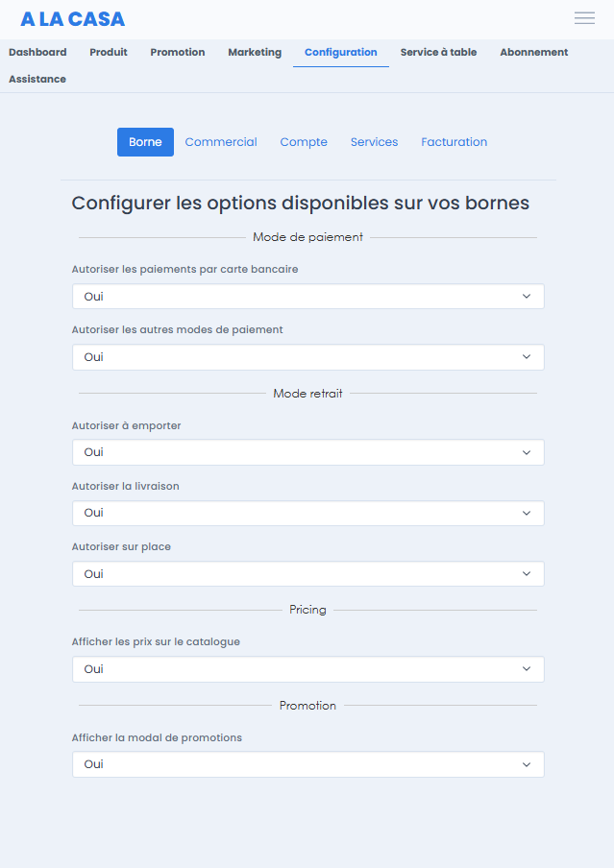Go to the Dashboard menu item
614x868 pixels.
coord(37,52)
